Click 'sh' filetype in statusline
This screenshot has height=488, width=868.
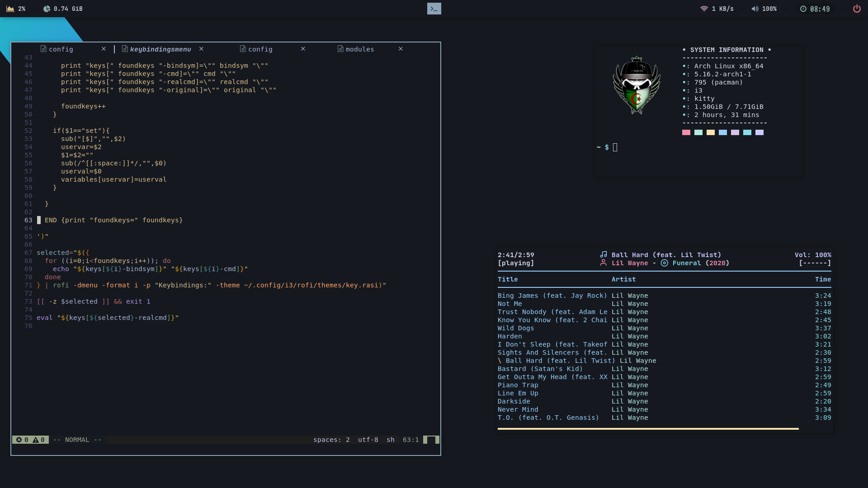(391, 440)
